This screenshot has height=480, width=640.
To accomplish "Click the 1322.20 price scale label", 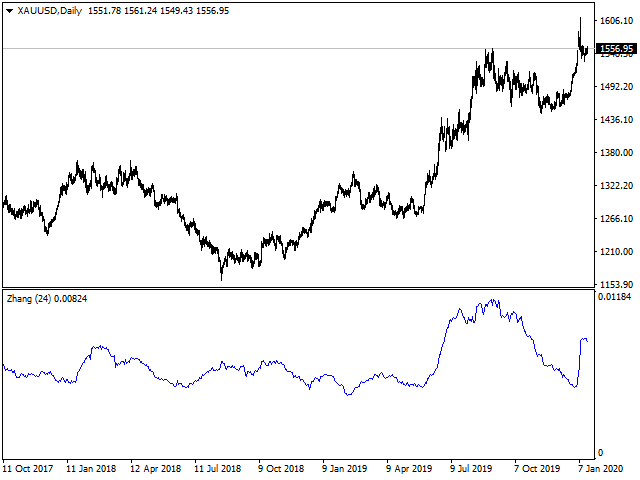I will 616,186.
